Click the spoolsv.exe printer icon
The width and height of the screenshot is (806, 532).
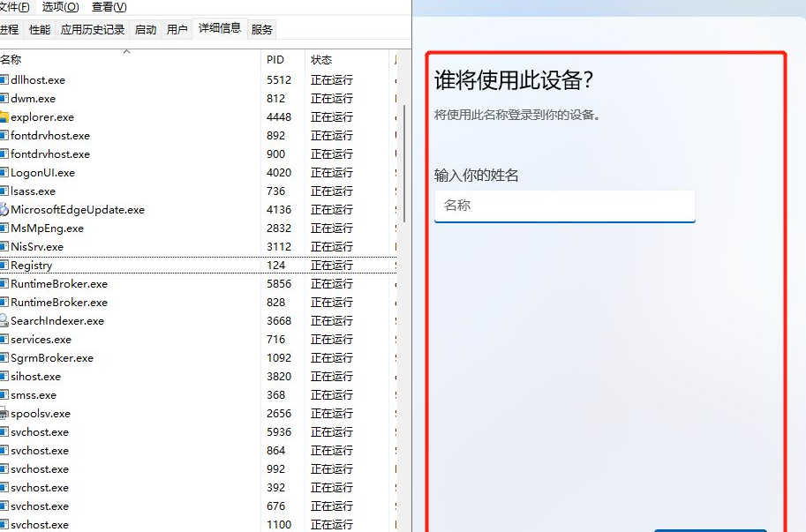coord(4,414)
